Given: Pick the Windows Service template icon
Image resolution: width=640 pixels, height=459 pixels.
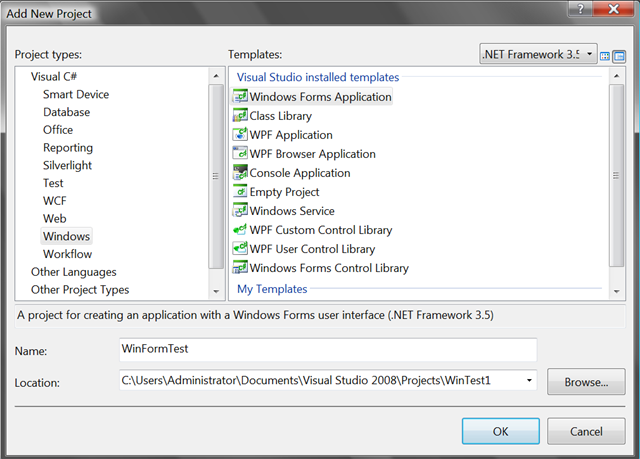Looking at the screenshot, I should coord(240,211).
